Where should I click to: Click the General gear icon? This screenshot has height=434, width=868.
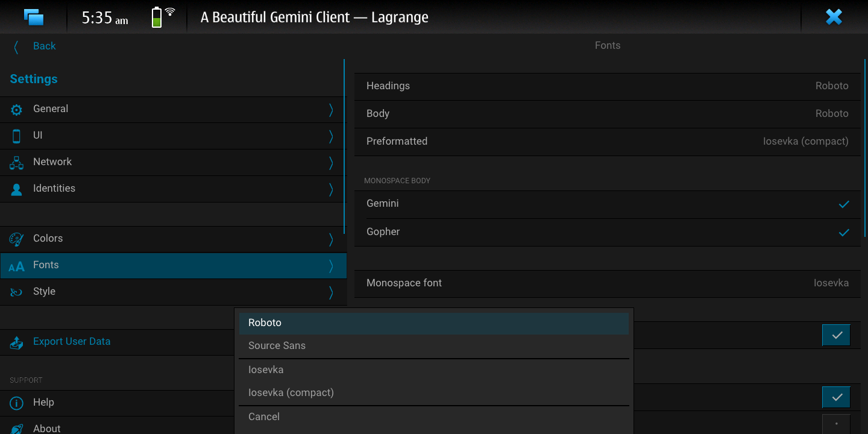coord(17,110)
